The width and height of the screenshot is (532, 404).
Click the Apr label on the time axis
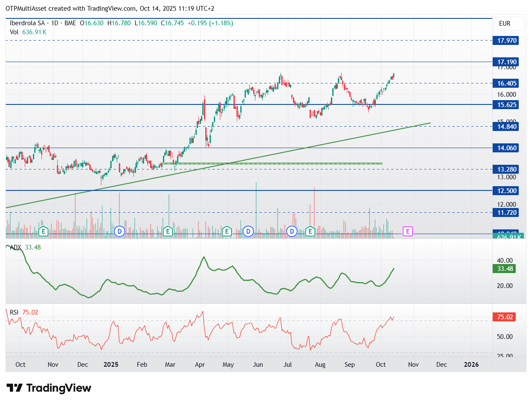[200, 365]
